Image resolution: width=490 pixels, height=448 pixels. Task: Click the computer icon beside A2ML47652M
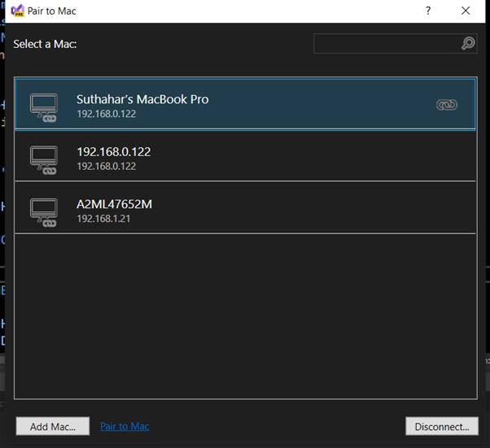(x=44, y=212)
